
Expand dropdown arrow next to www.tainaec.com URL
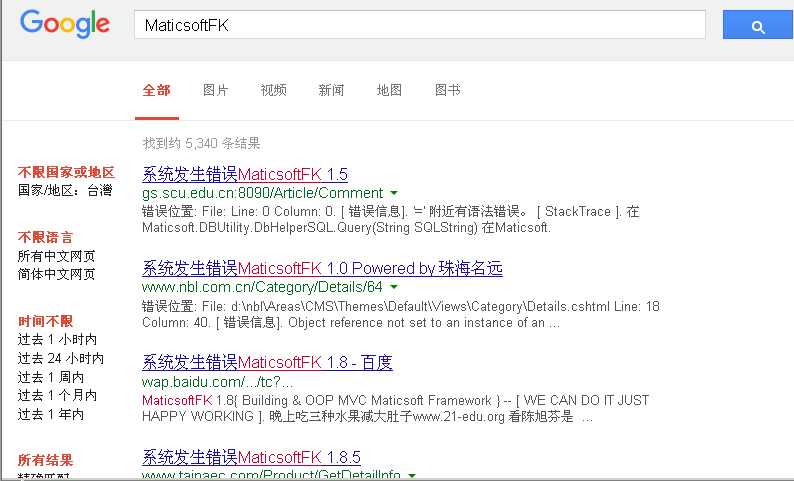pos(412,475)
